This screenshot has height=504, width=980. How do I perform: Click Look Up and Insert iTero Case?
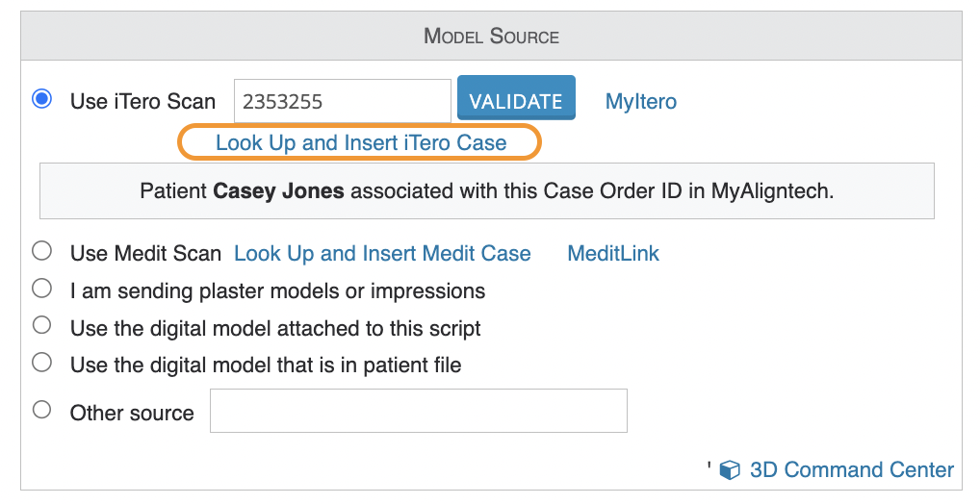tap(361, 143)
